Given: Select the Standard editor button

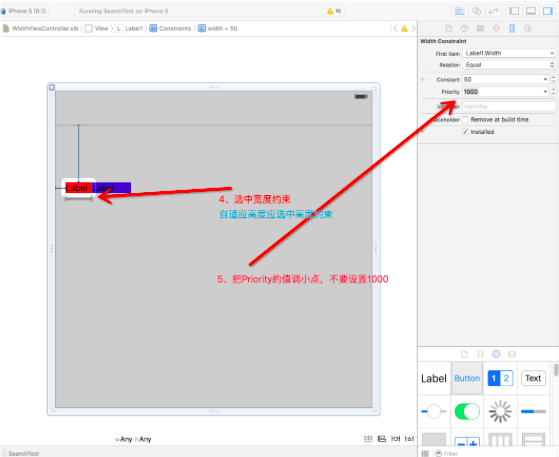Looking at the screenshot, I should point(460,11).
